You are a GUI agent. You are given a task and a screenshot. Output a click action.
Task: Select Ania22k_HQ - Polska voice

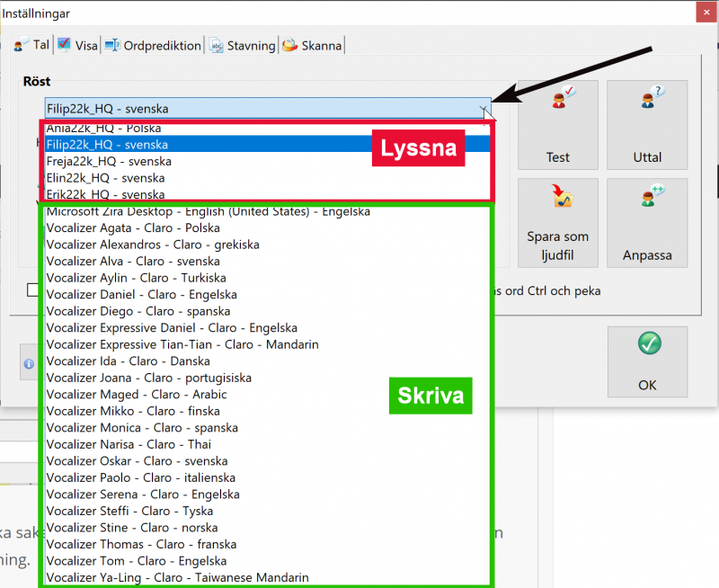coord(267,128)
